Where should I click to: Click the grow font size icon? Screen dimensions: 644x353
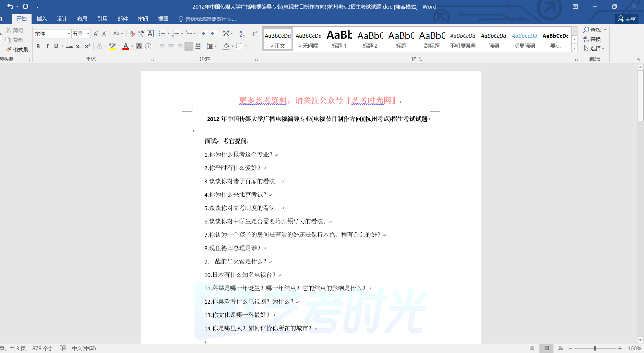96,34
